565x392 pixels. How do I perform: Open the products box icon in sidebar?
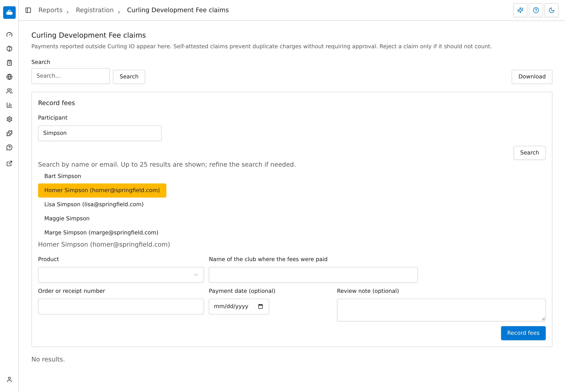pyautogui.click(x=9, y=49)
